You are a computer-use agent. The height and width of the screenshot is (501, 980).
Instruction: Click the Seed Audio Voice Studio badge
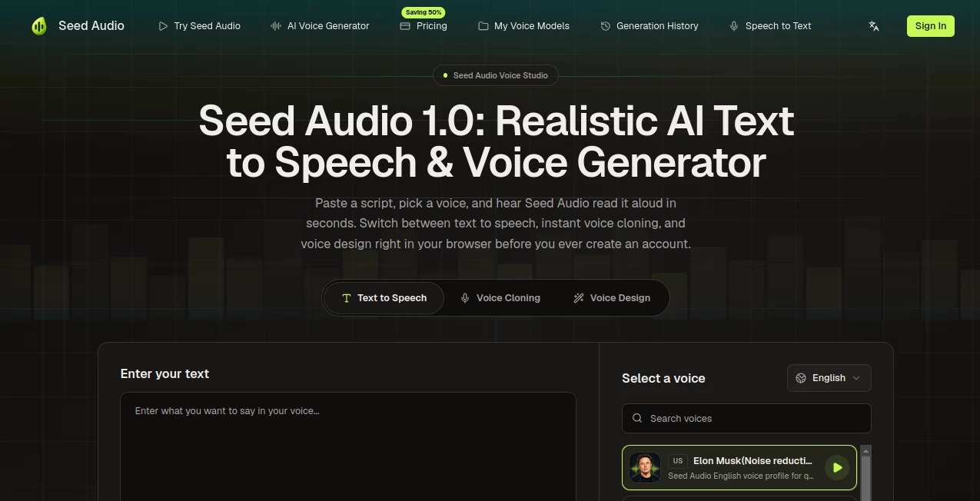point(496,75)
